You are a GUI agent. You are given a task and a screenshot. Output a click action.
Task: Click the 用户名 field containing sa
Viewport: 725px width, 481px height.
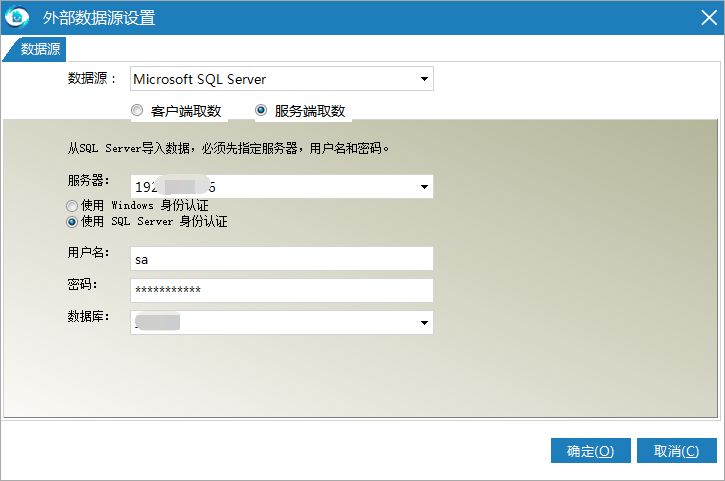point(282,259)
